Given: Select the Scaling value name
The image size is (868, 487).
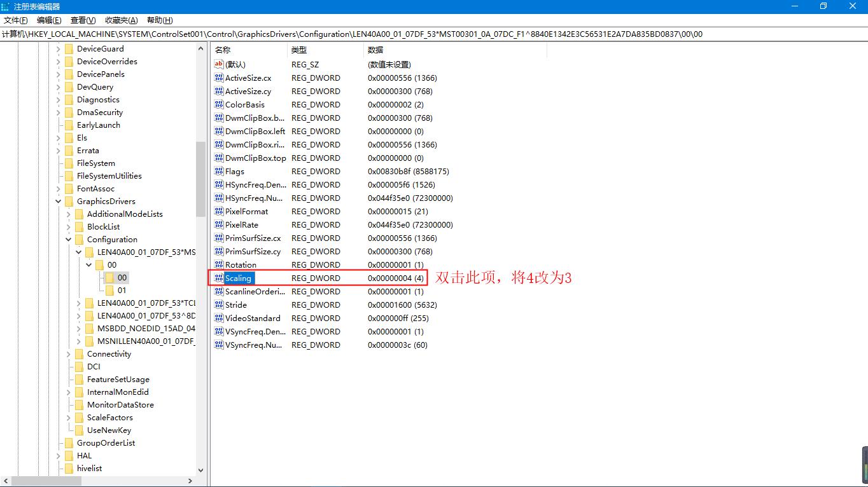Looking at the screenshot, I should coord(238,278).
